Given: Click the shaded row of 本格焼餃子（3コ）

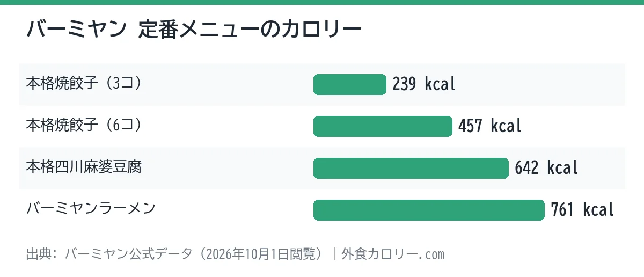Looking at the screenshot, I should [x=322, y=84].
